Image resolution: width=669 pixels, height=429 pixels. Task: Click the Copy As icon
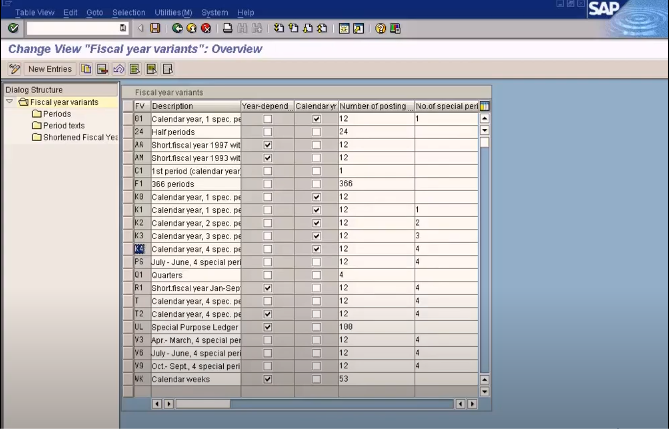click(x=86, y=69)
